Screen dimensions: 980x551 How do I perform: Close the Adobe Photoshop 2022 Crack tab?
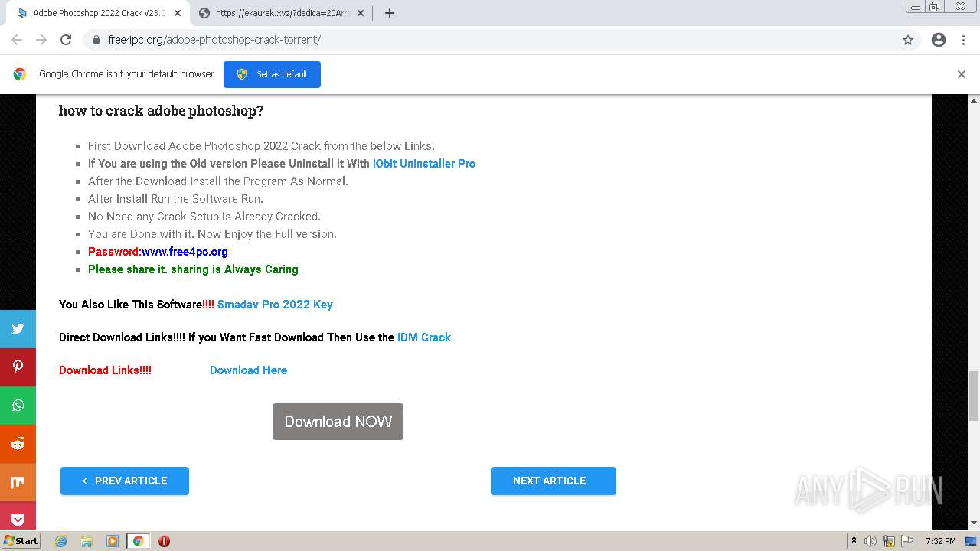(177, 13)
